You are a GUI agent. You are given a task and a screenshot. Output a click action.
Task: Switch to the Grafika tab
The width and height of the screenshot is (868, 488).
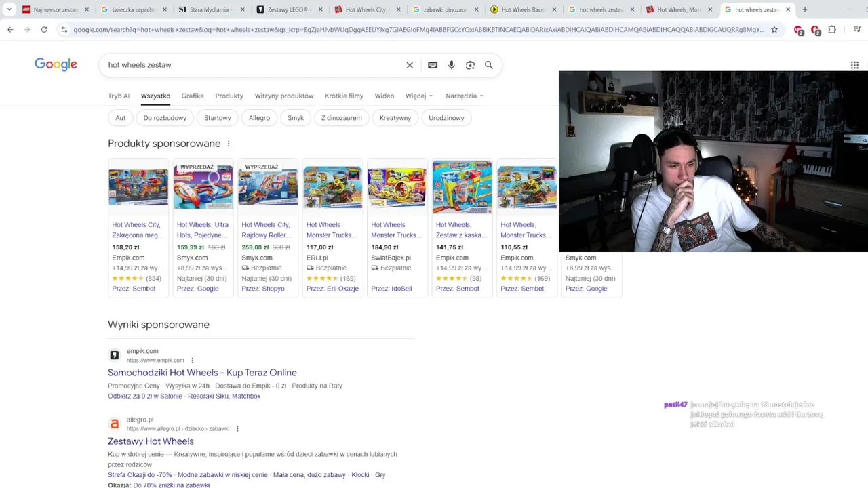point(193,96)
